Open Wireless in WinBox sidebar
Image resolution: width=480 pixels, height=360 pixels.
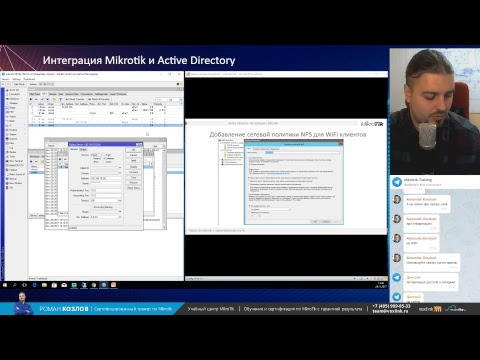point(13,103)
